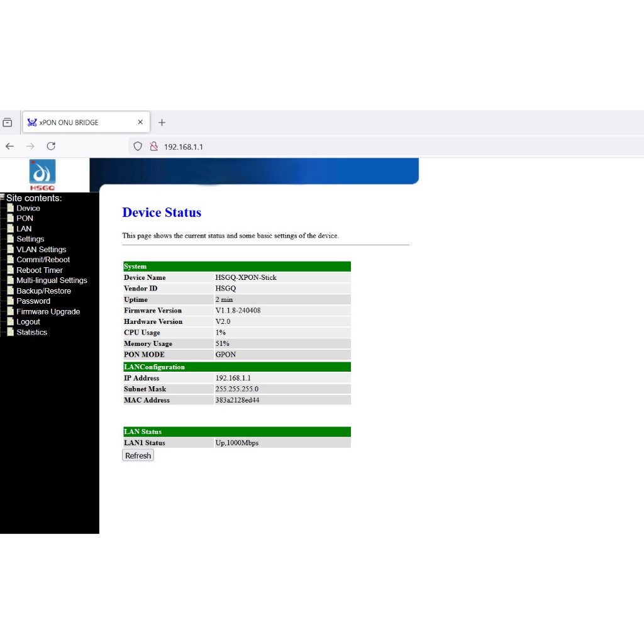The image size is (644, 644).
Task: Open the tab list icon
Action: pyautogui.click(x=8, y=123)
